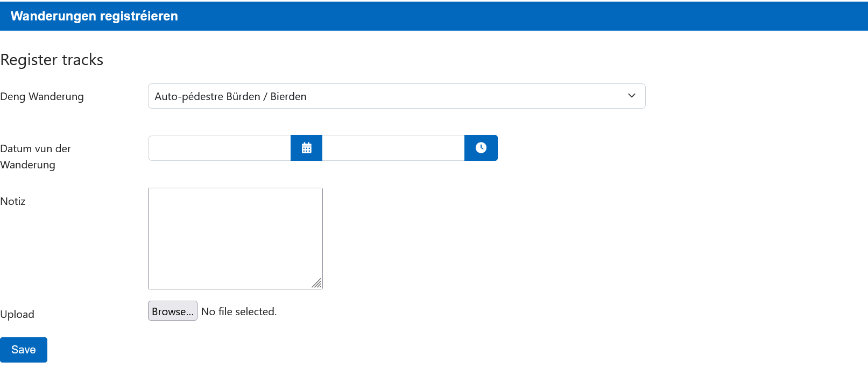The image size is (868, 383).
Task: Click the Save button
Action: [24, 350]
